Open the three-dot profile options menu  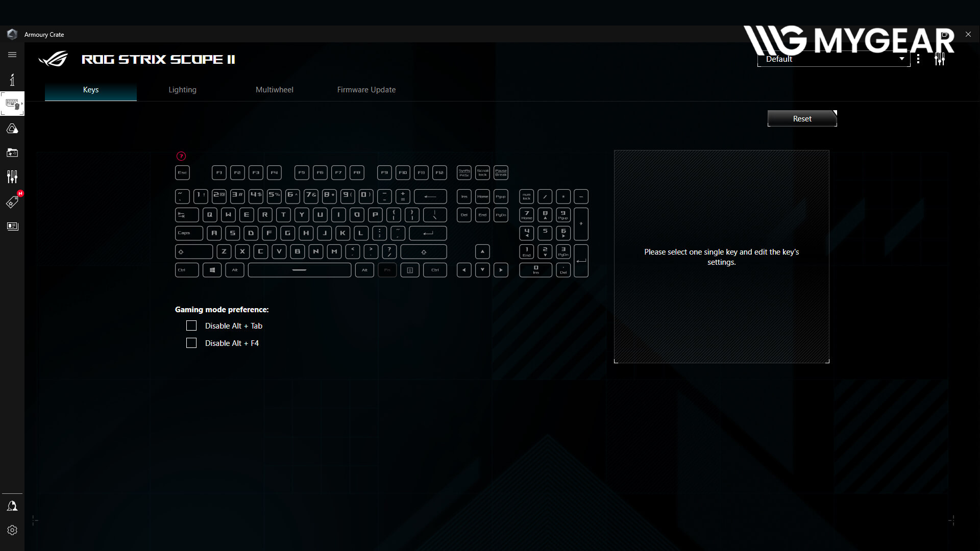click(x=918, y=59)
